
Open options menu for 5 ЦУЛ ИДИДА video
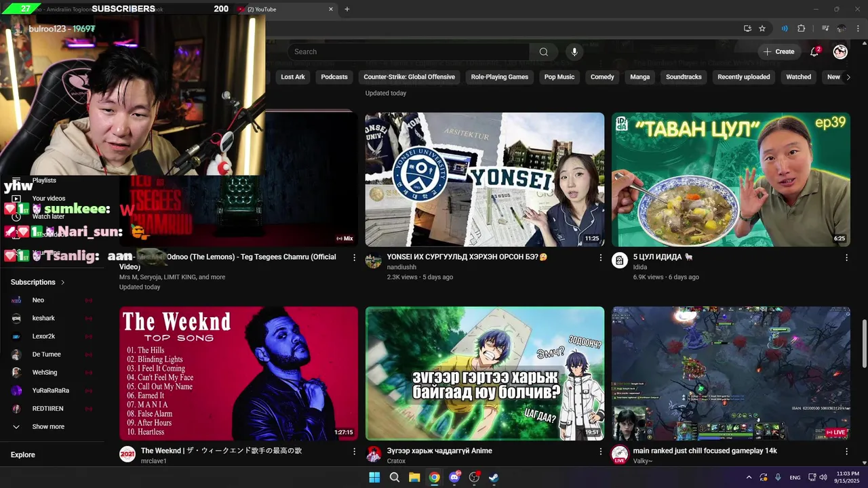click(846, 258)
